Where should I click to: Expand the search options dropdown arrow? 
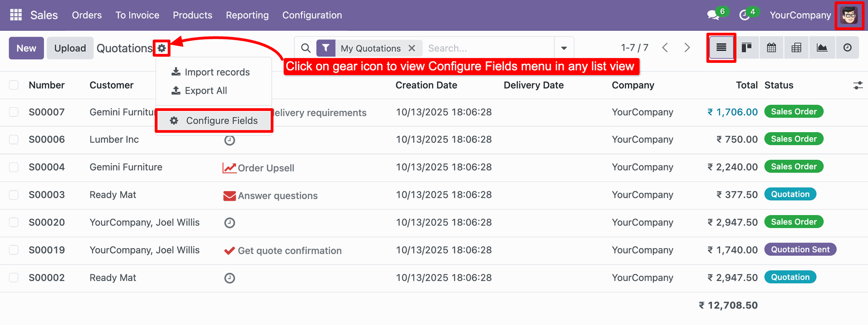point(564,48)
